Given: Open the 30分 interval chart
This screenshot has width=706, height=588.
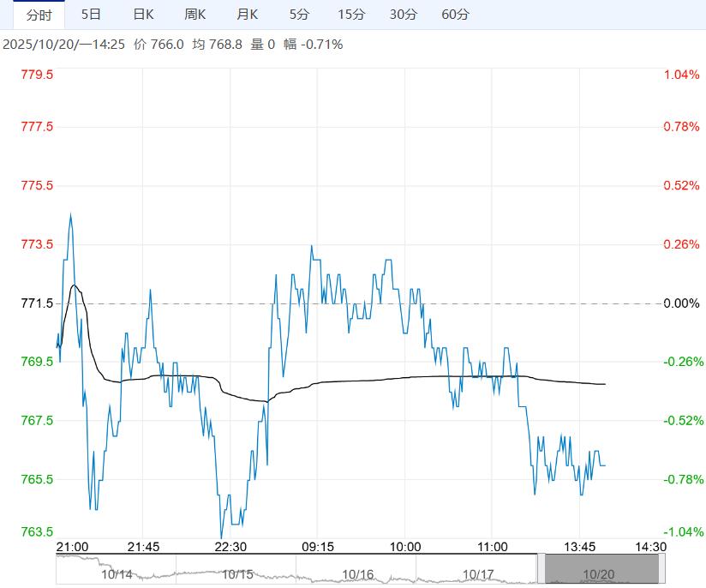Looking at the screenshot, I should [403, 15].
